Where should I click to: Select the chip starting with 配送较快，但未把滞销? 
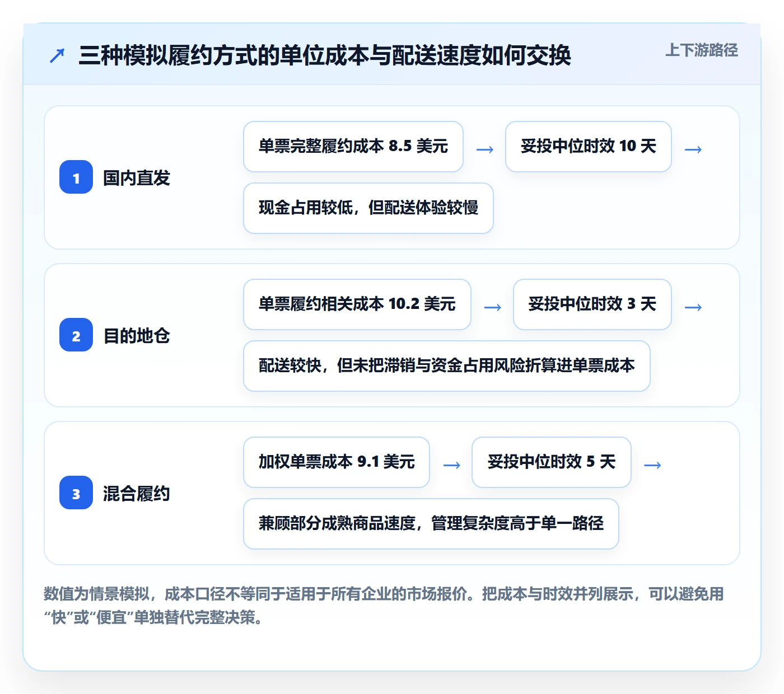[447, 366]
